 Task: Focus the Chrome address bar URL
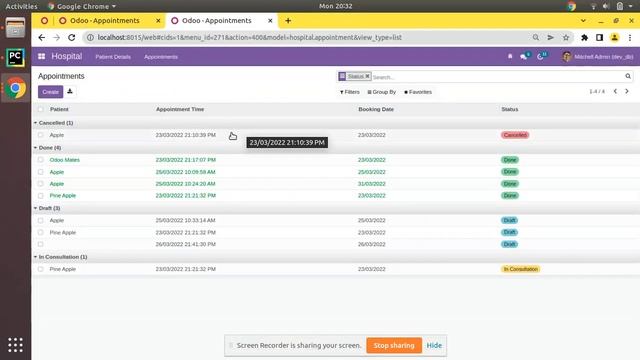(x=250, y=38)
